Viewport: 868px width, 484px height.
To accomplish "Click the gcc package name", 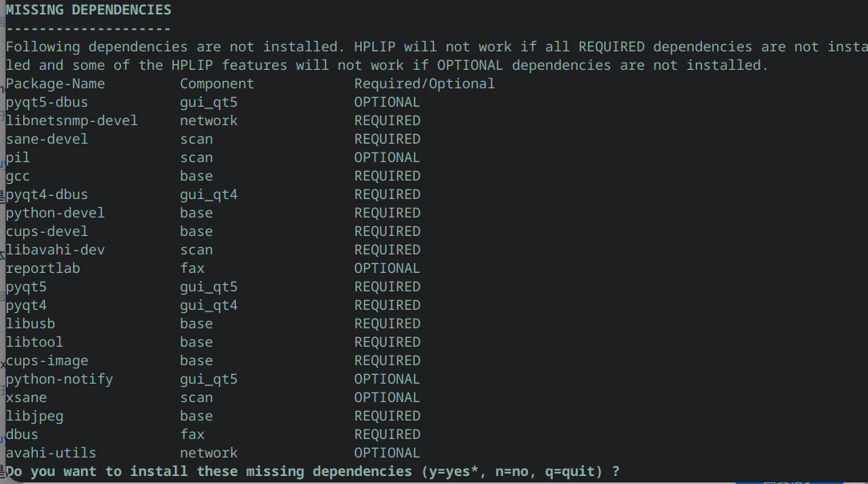I will 18,176.
